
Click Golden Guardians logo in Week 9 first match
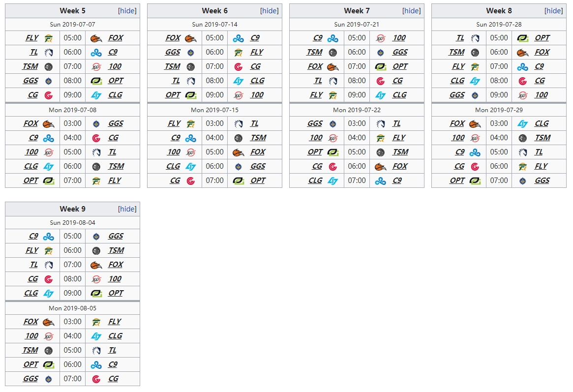(x=96, y=236)
